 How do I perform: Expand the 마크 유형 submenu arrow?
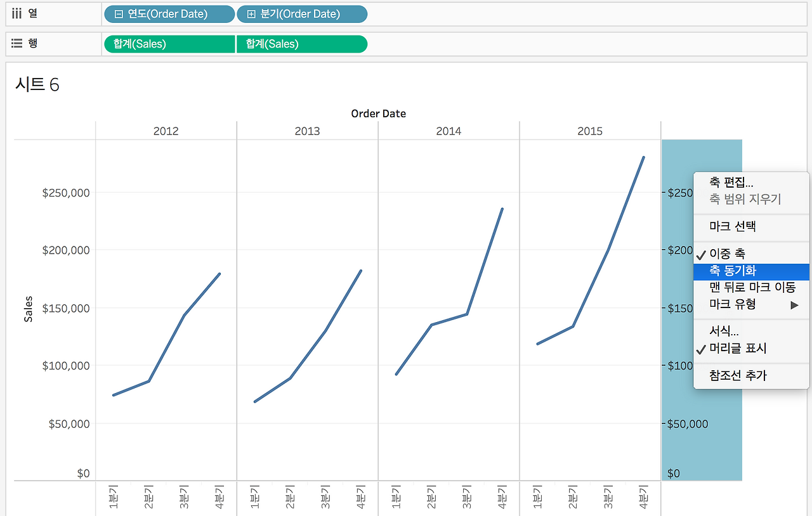pyautogui.click(x=794, y=305)
